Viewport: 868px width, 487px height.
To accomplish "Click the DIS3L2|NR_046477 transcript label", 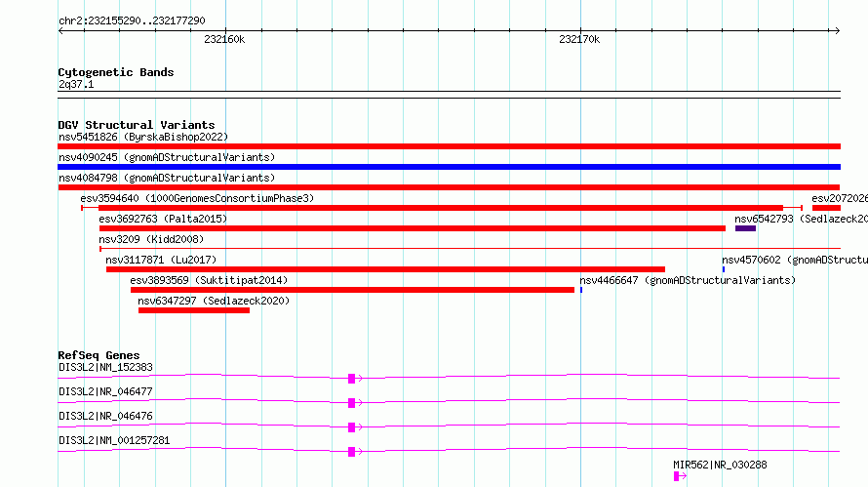I will (x=105, y=391).
